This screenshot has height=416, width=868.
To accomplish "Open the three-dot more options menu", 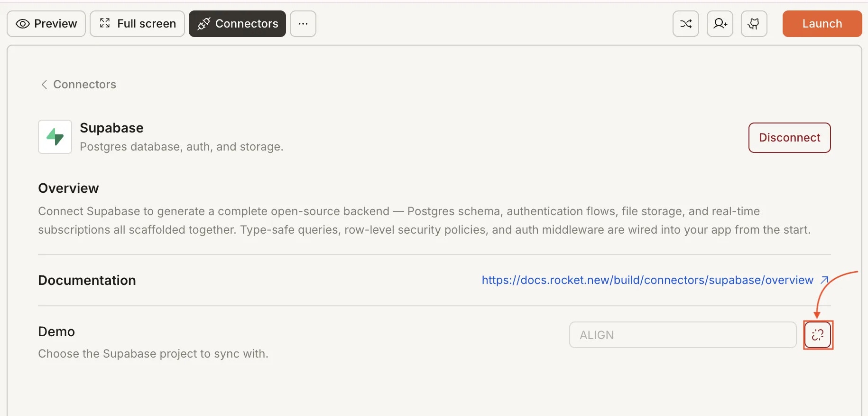I will click(303, 24).
